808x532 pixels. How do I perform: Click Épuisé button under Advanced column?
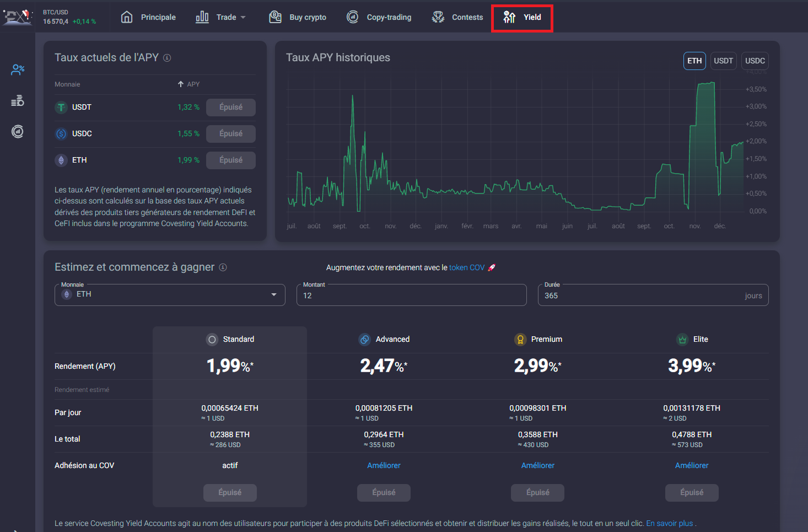[x=384, y=493]
